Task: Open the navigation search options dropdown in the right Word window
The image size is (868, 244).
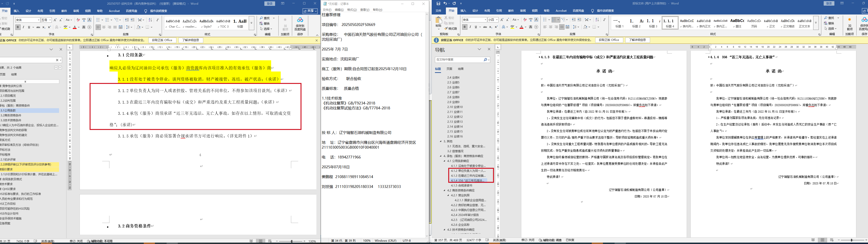Action: [489, 60]
